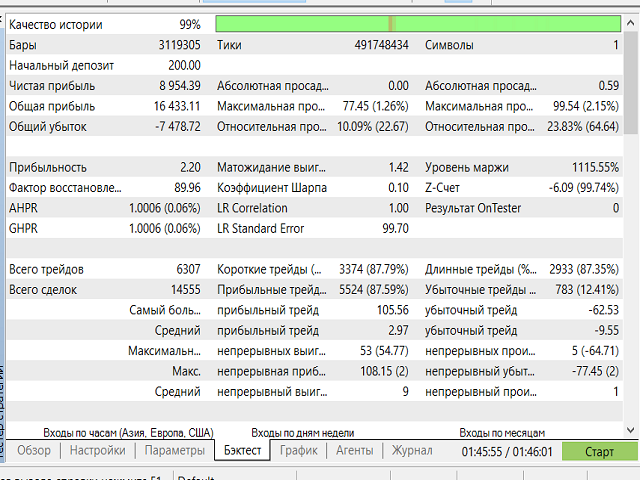The height and width of the screenshot is (480, 640).
Task: Click the absolute drawdown value 0.59
Action: (609, 86)
